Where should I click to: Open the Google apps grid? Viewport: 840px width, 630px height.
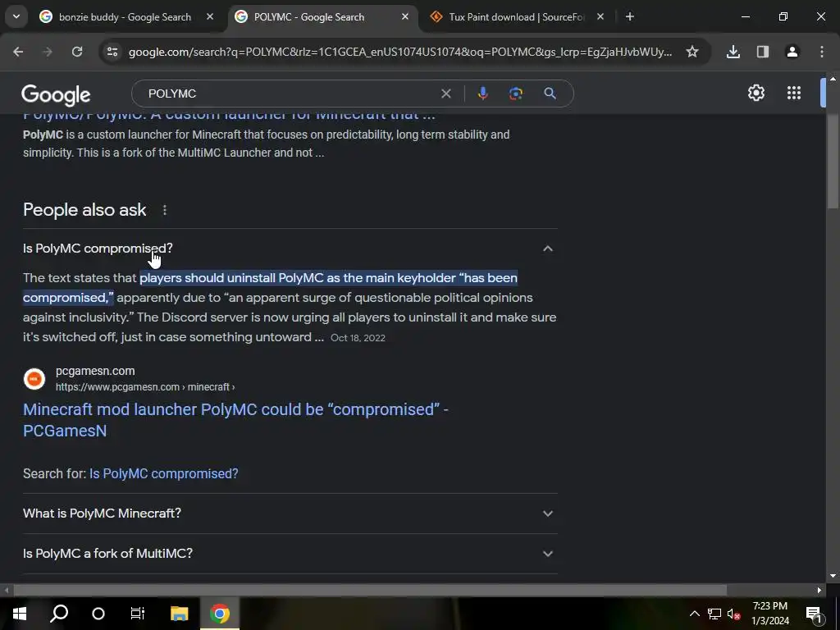(794, 93)
